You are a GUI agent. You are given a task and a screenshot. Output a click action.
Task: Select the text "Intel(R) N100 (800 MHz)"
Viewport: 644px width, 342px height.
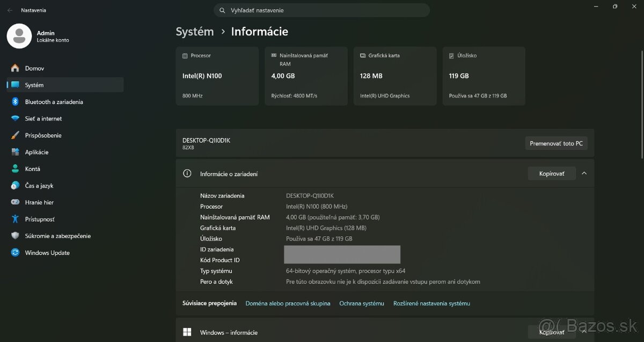(317, 207)
